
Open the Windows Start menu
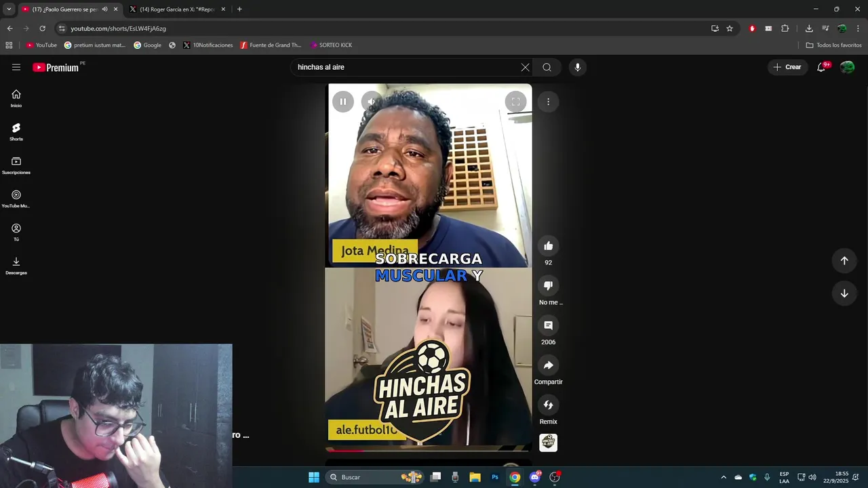[314, 477]
